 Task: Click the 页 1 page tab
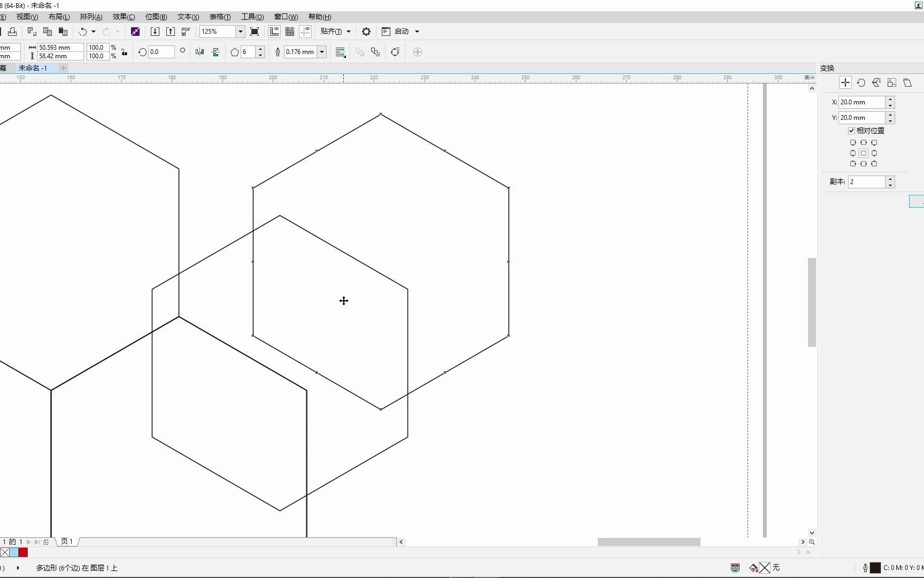click(x=67, y=542)
